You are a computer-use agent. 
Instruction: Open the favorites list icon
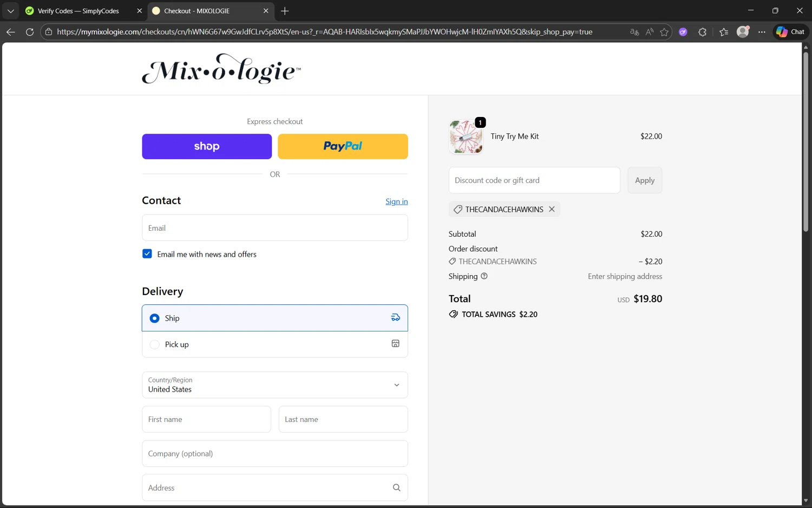(x=724, y=32)
